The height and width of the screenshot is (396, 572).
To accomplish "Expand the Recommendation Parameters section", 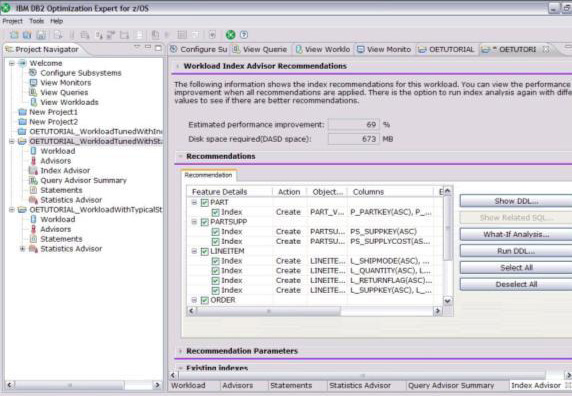I will 180,351.
